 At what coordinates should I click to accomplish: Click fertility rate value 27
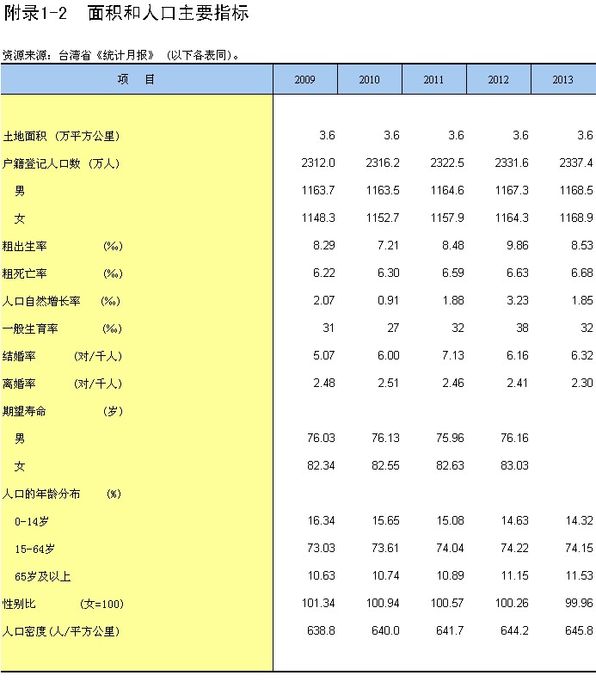pyautogui.click(x=393, y=329)
